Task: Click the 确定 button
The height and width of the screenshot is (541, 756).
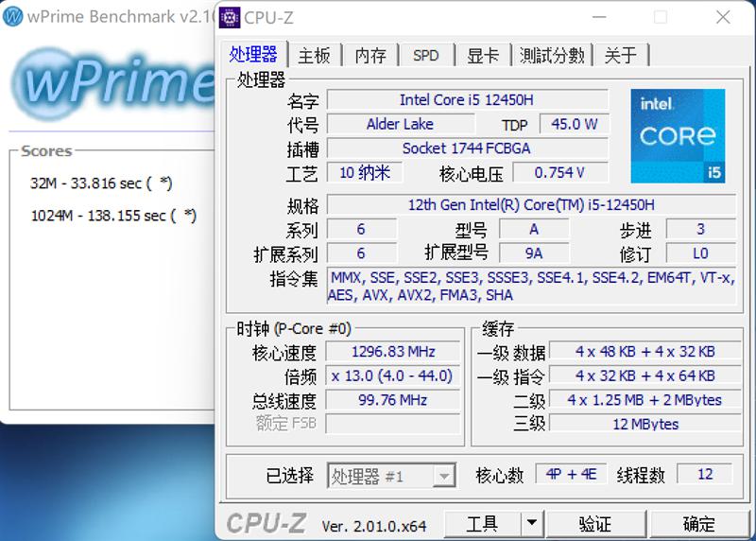Action: pyautogui.click(x=698, y=523)
